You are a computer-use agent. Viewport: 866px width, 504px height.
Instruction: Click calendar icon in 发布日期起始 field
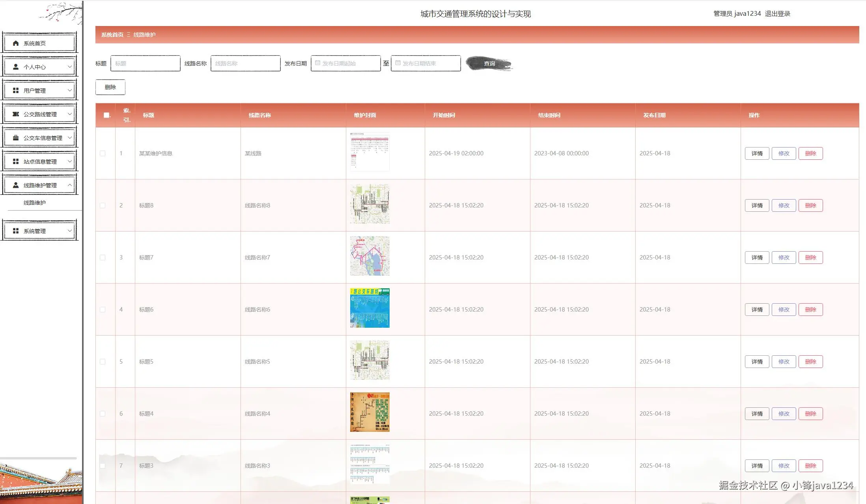tap(317, 63)
